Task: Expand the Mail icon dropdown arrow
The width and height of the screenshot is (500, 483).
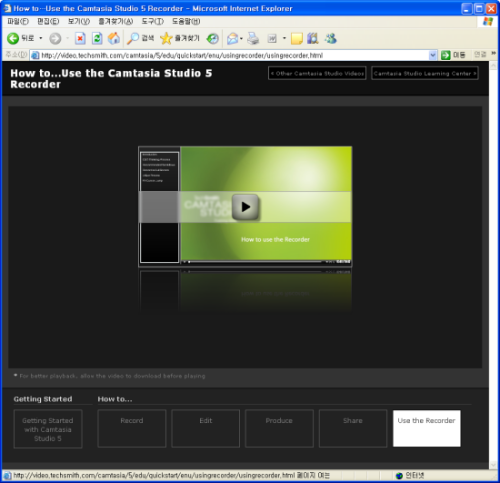Action: tap(241, 38)
